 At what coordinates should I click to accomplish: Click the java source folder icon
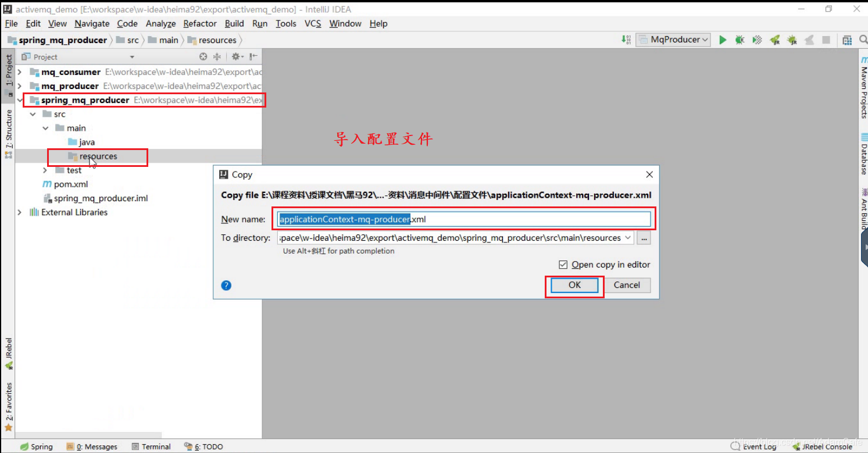[73, 142]
